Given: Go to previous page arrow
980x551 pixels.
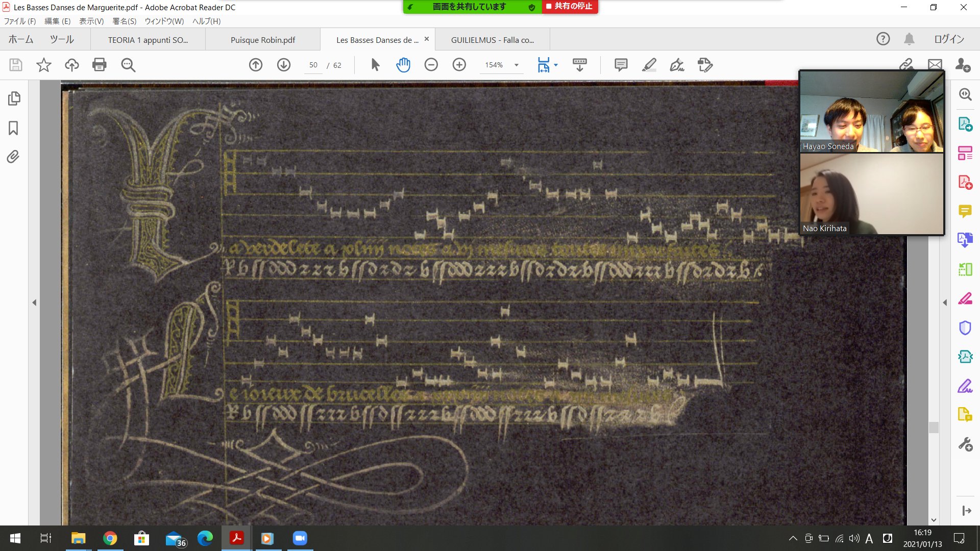Looking at the screenshot, I should click(x=256, y=65).
